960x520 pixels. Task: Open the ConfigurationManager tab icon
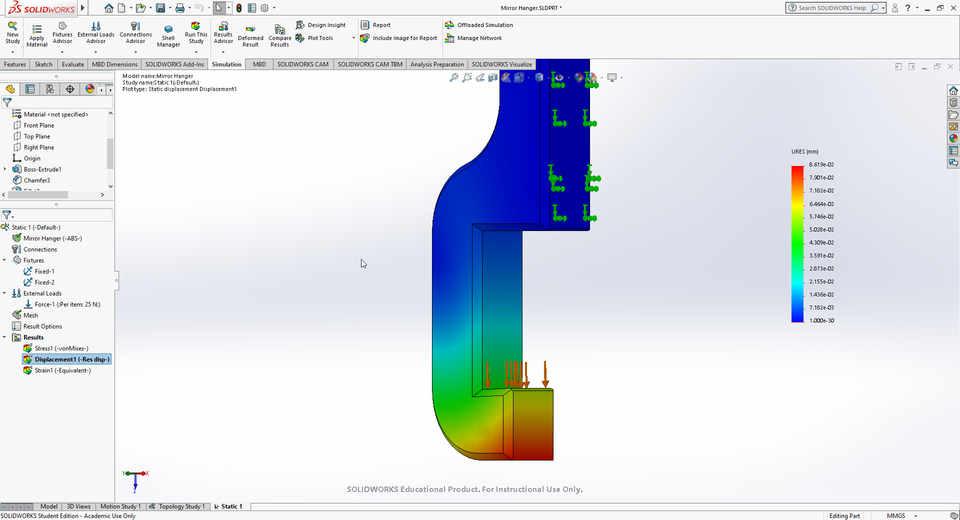(50, 89)
